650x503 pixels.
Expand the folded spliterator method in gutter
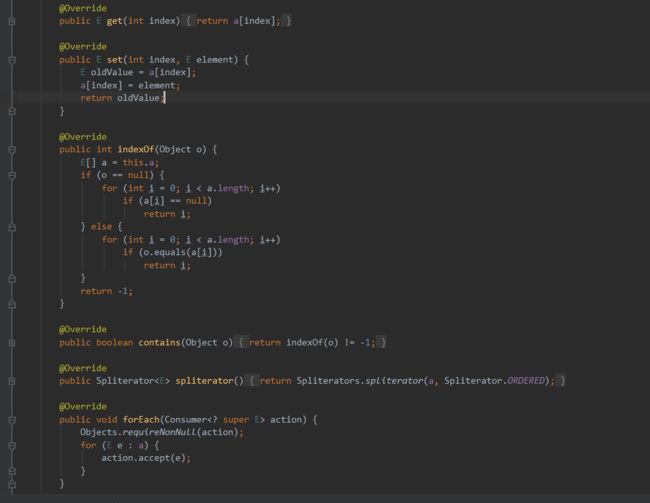(12, 381)
